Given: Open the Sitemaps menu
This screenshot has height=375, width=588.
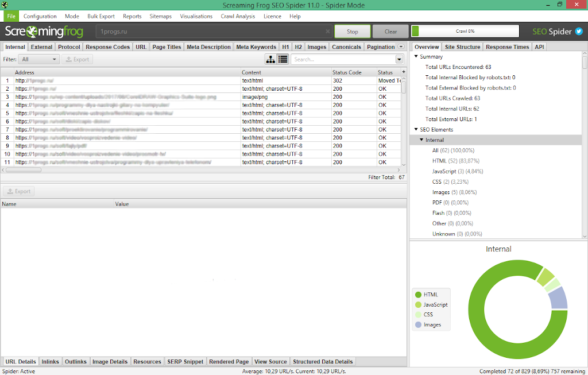Looking at the screenshot, I should (x=161, y=16).
